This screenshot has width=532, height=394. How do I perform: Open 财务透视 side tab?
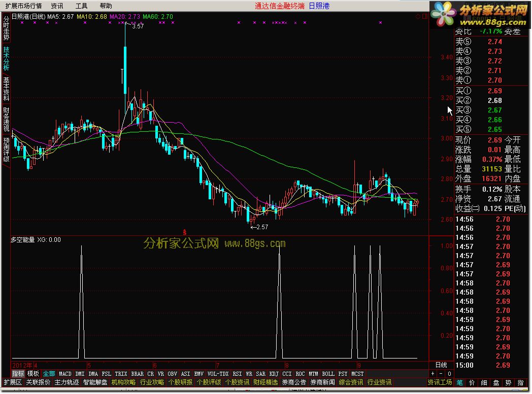tap(6, 119)
